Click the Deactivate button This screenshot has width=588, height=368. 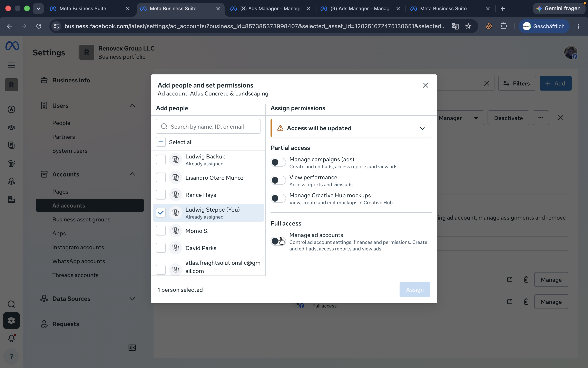point(508,118)
